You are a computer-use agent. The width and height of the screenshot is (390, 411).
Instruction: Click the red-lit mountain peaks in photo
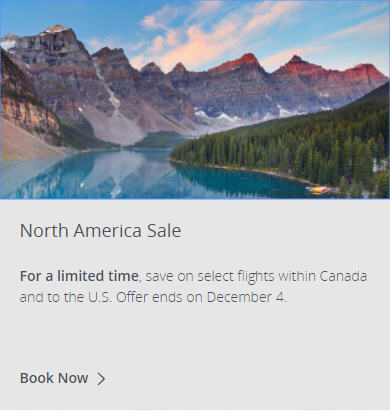pos(300,66)
